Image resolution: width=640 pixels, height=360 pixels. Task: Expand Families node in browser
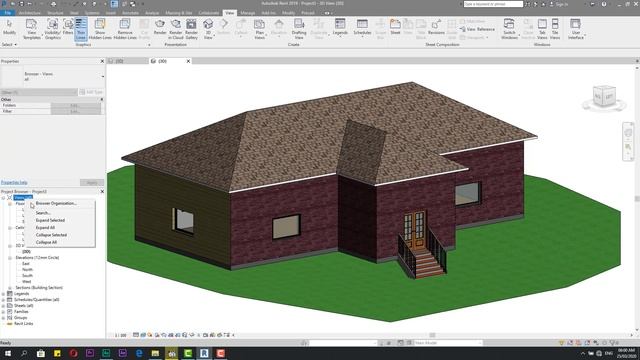pyautogui.click(x=4, y=311)
